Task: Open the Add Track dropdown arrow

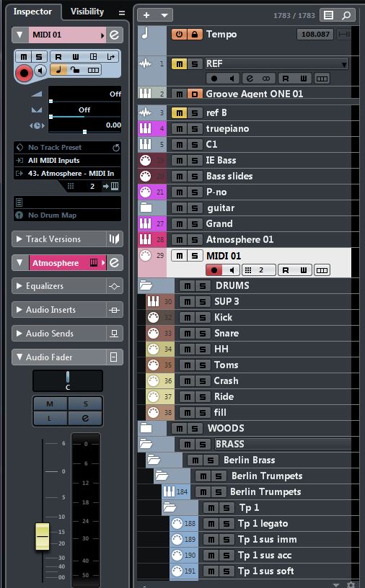Action: [164, 15]
